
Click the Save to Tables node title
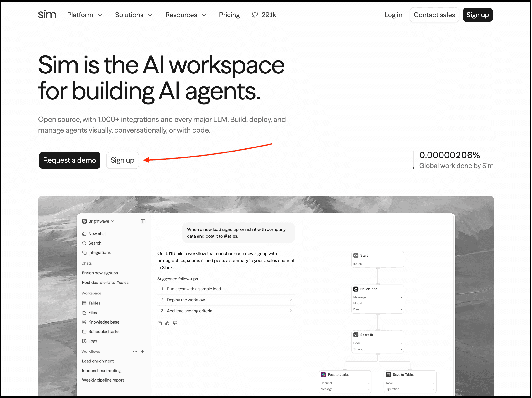(x=404, y=375)
